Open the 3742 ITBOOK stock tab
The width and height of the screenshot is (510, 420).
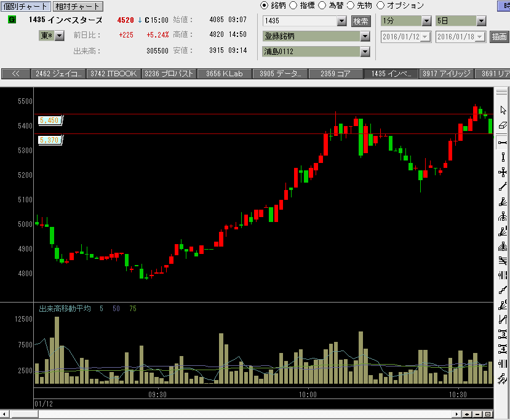point(114,74)
